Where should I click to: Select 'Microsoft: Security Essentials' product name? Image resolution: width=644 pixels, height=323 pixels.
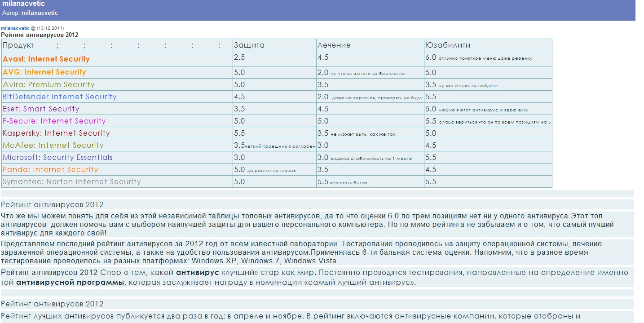(57, 157)
